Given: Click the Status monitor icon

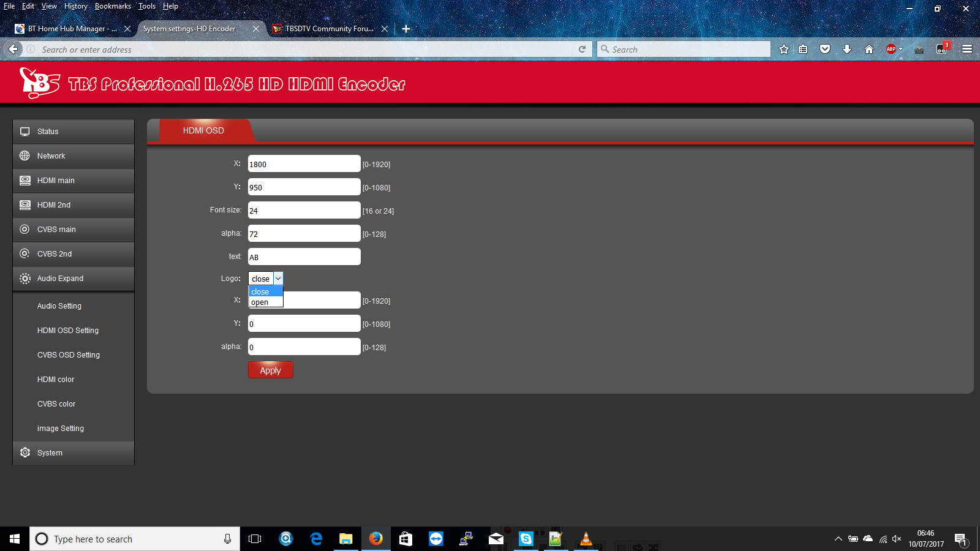Looking at the screenshot, I should [25, 132].
